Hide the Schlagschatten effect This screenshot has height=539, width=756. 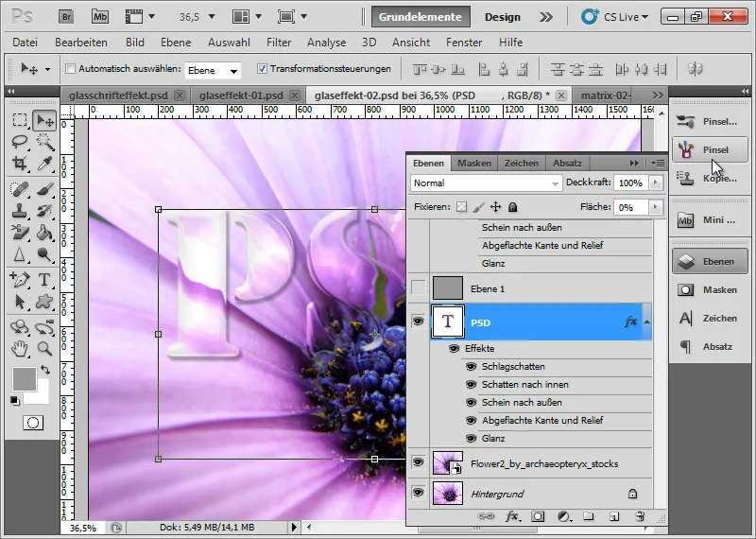pos(471,367)
